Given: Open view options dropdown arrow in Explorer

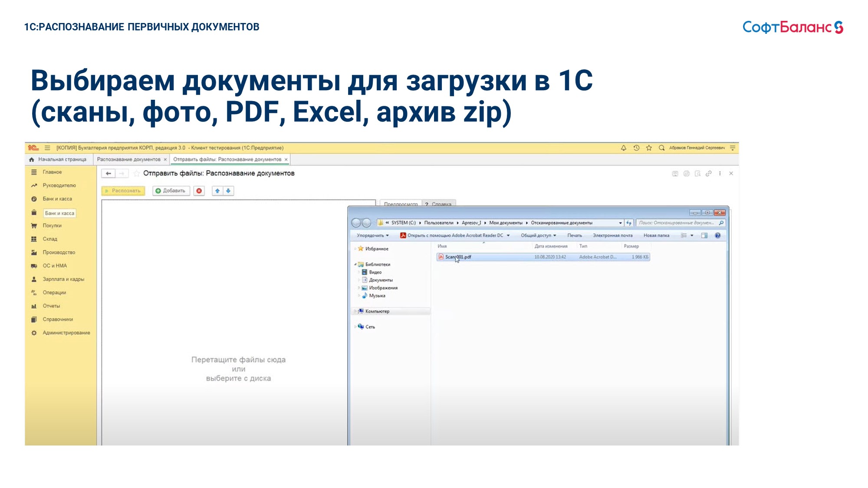Looking at the screenshot, I should 692,236.
